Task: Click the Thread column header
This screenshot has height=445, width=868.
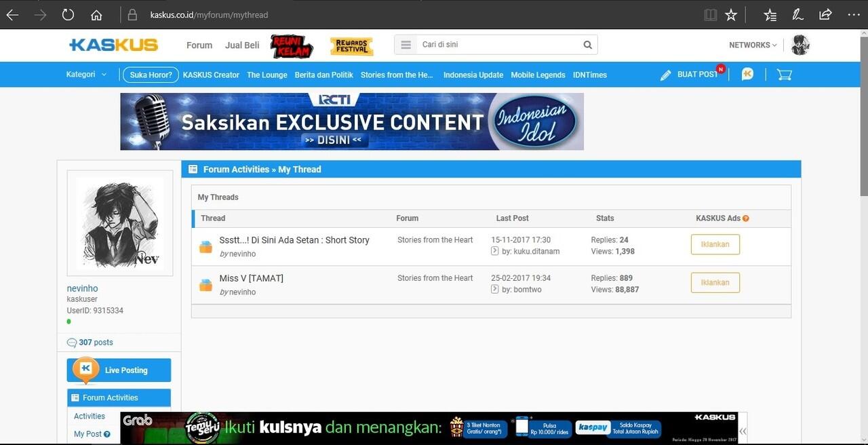Action: (213, 218)
